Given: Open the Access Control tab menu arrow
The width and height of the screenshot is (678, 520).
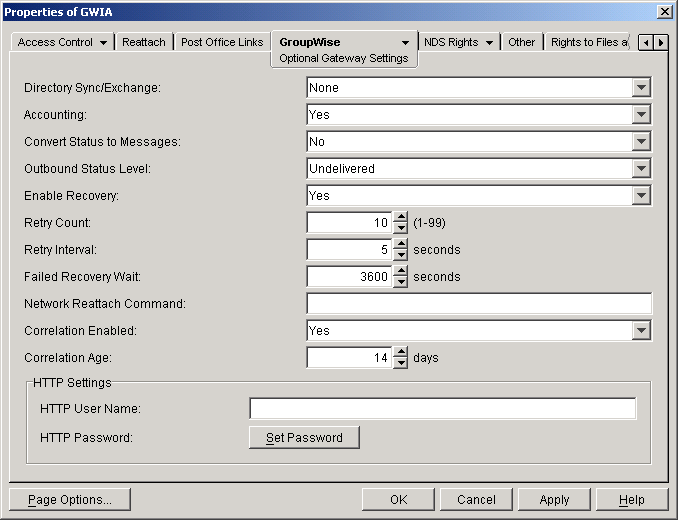Looking at the screenshot, I should pos(103,43).
